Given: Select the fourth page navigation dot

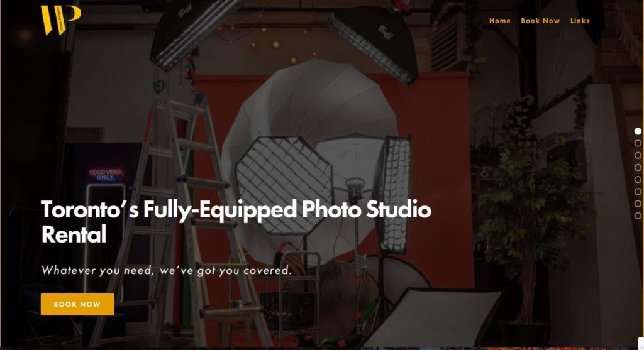Looking at the screenshot, I should click(x=638, y=167).
